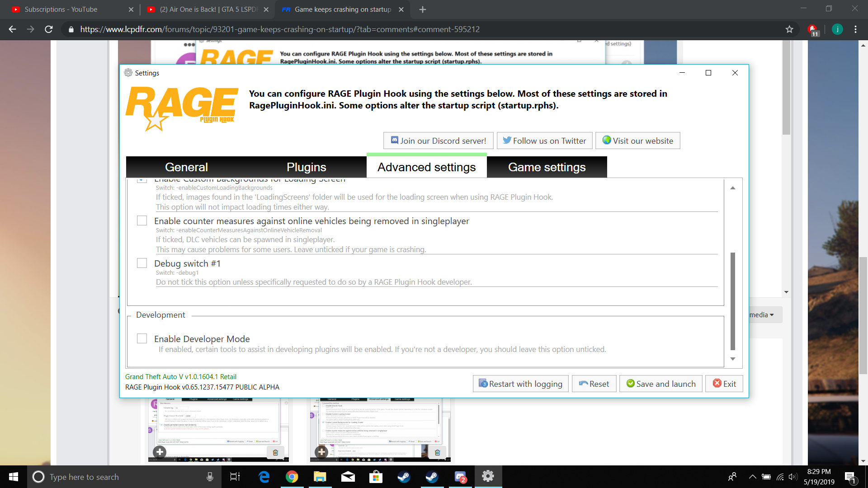Enable counter measures against online vehicles checkbox
The height and width of the screenshot is (488, 868).
pos(142,221)
